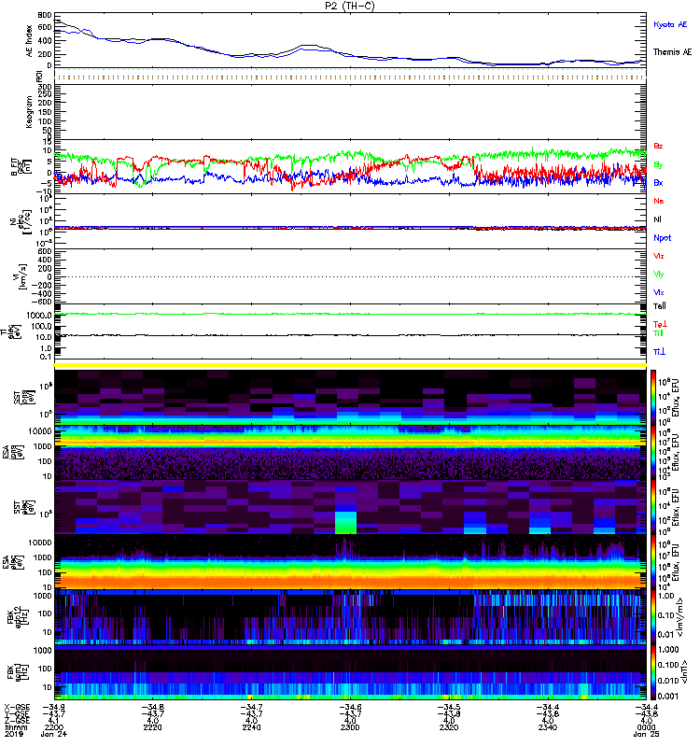Click the 300 tick on Keogram axis
This screenshot has width=700, height=747.
[x=44, y=87]
